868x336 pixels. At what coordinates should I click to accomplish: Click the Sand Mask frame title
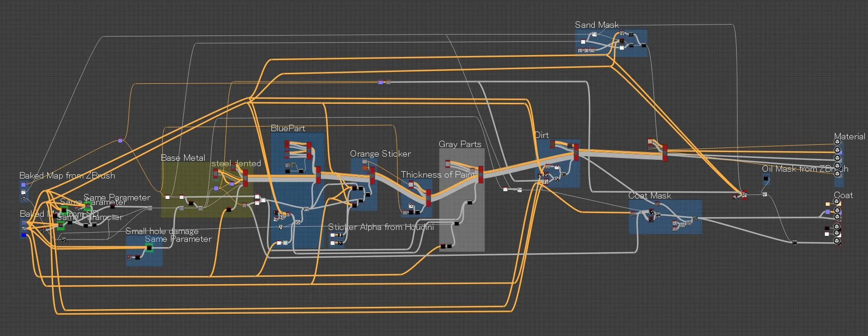597,25
